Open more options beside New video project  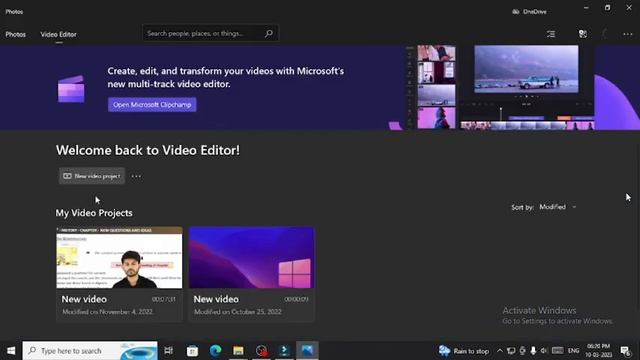click(x=136, y=176)
